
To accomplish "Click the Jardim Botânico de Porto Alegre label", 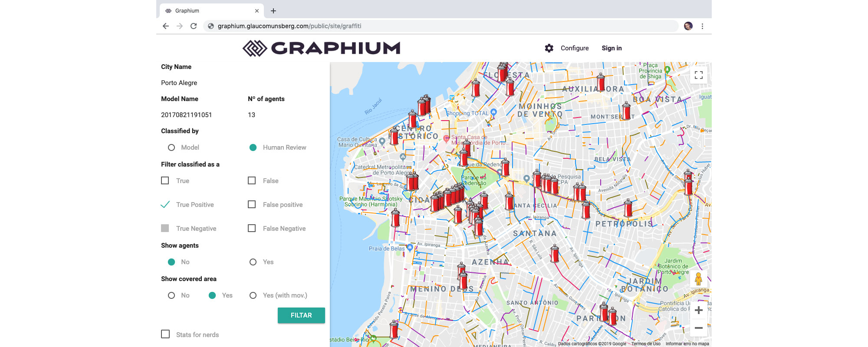I will click(673, 266).
